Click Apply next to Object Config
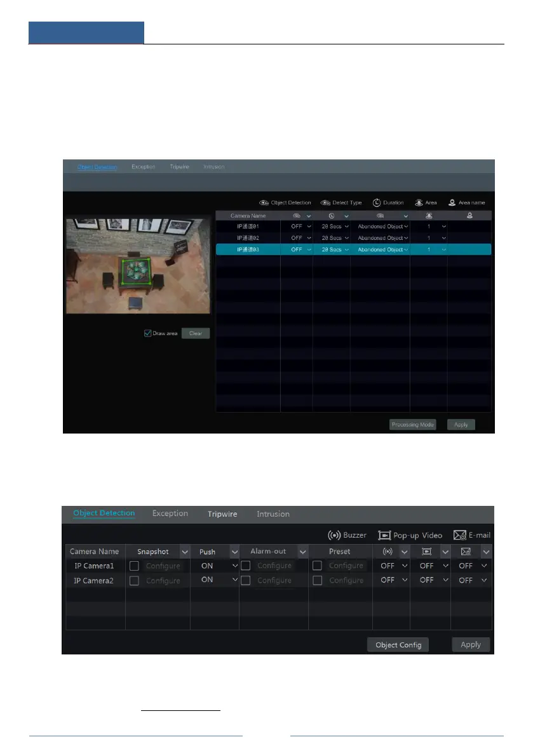 click(471, 645)
